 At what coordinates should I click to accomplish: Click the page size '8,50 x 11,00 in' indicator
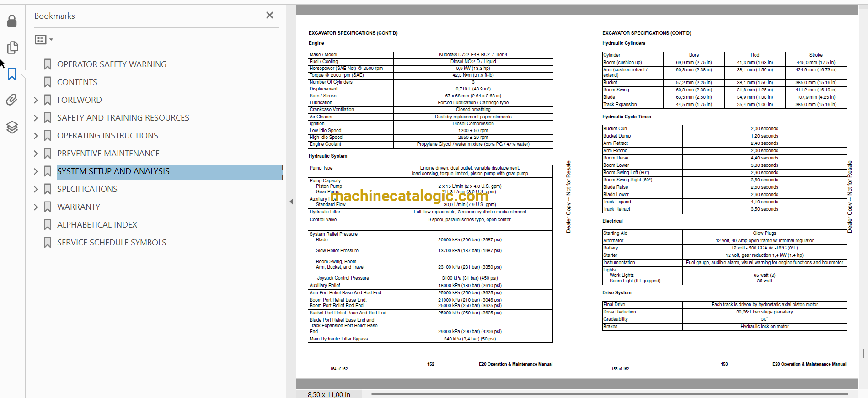coord(329,394)
